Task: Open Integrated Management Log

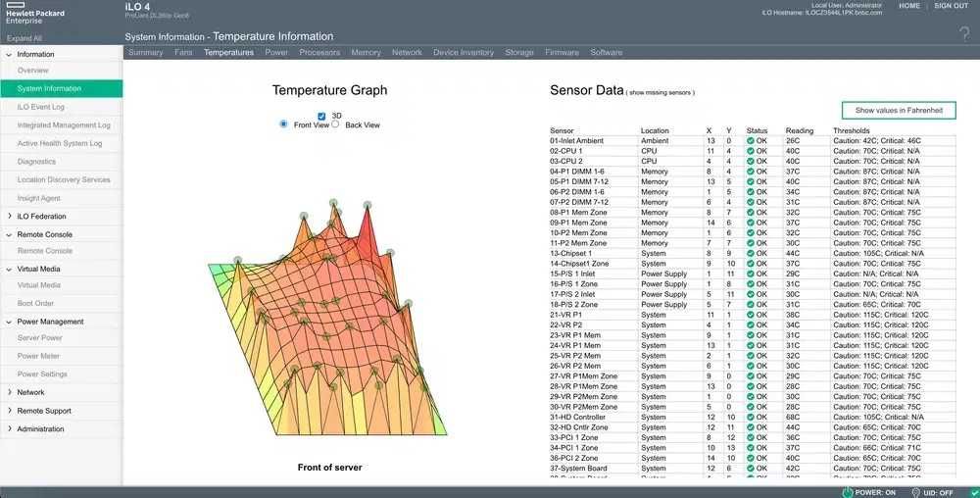Action: 64,124
